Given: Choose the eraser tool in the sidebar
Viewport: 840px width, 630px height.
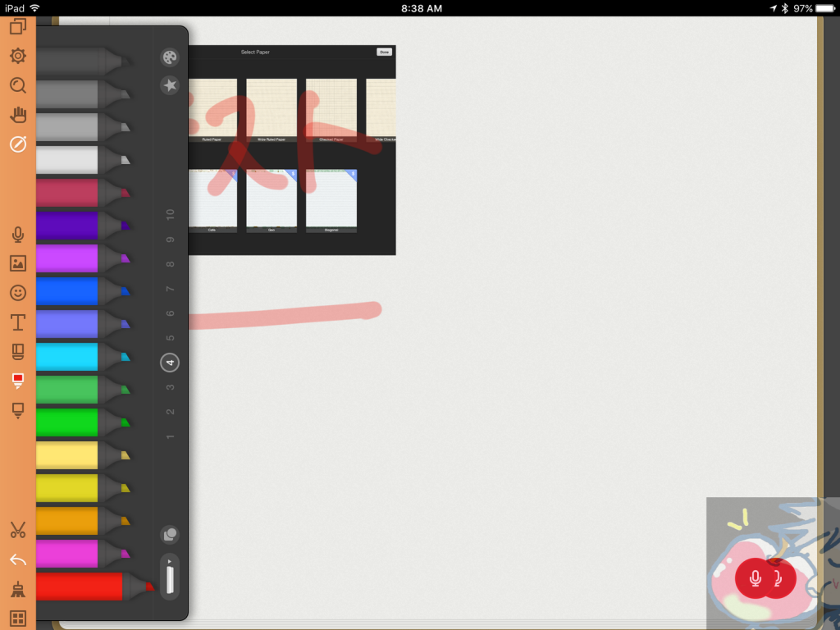Looking at the screenshot, I should [x=17, y=352].
